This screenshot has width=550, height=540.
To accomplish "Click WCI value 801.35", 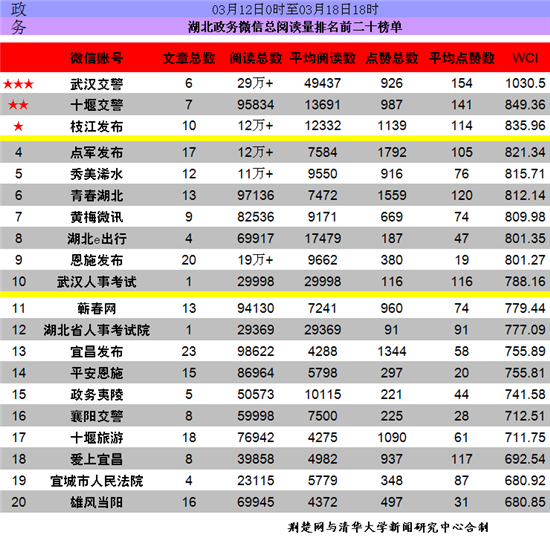I will 525,238.
